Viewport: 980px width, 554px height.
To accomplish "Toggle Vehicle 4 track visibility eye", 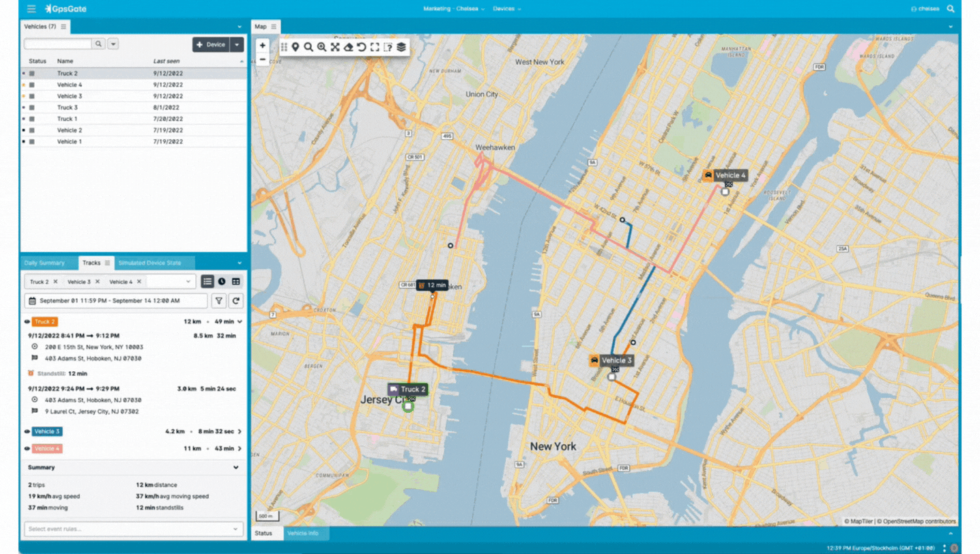I will coord(27,448).
